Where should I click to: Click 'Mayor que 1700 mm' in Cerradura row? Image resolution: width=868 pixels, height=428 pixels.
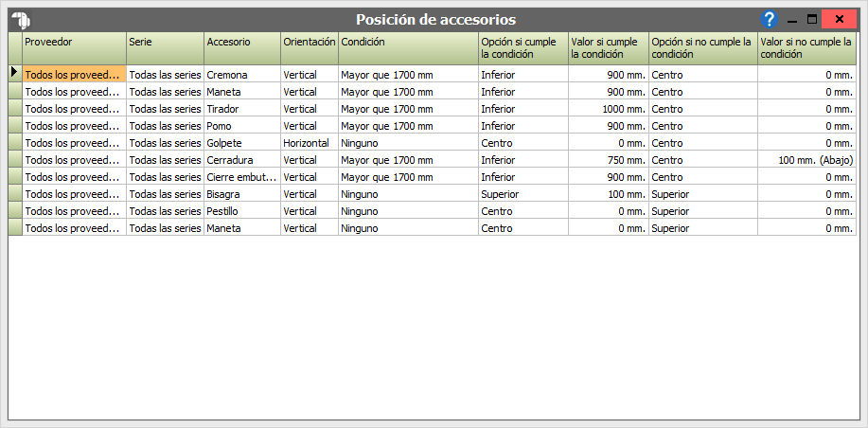[x=409, y=160]
